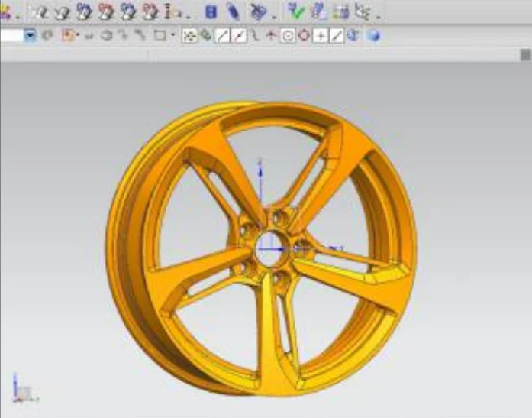Expand the rectangle selection mode dropdown
Viewport: 532px width, 418px height.
(x=173, y=35)
